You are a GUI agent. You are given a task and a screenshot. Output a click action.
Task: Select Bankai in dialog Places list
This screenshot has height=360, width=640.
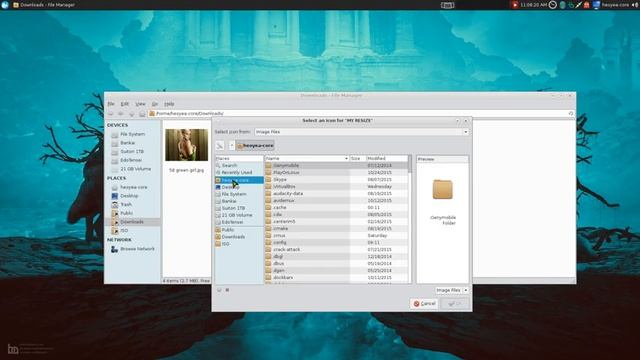[239, 201]
